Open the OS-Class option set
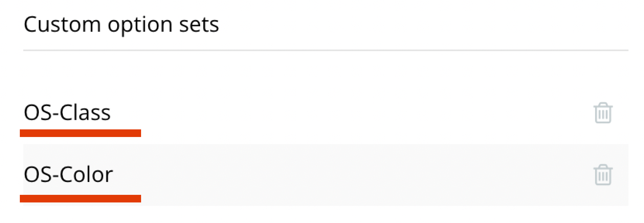 67,113
